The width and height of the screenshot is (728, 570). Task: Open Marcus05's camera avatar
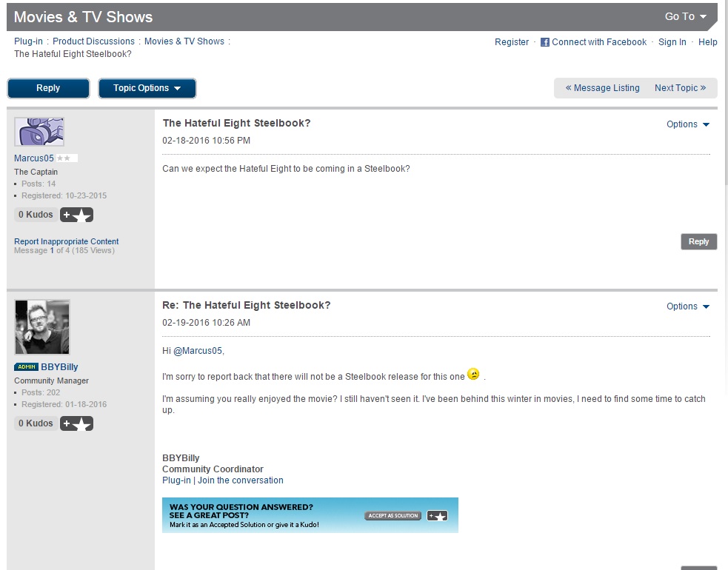coord(39,132)
